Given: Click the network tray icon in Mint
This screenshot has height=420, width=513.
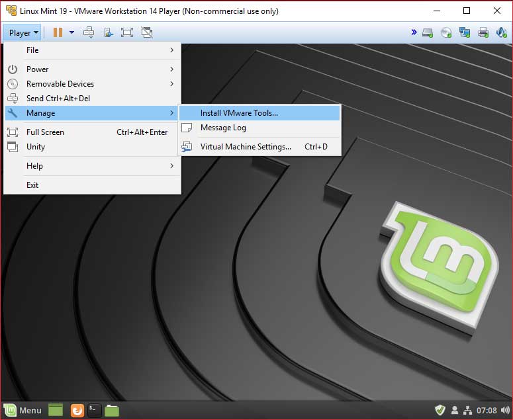Looking at the screenshot, I should [468, 410].
